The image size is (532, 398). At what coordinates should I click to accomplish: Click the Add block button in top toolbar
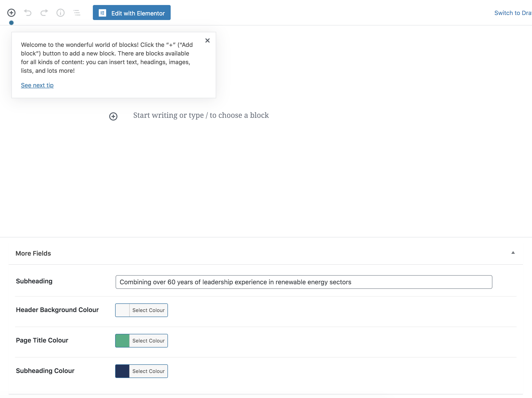pyautogui.click(x=11, y=13)
